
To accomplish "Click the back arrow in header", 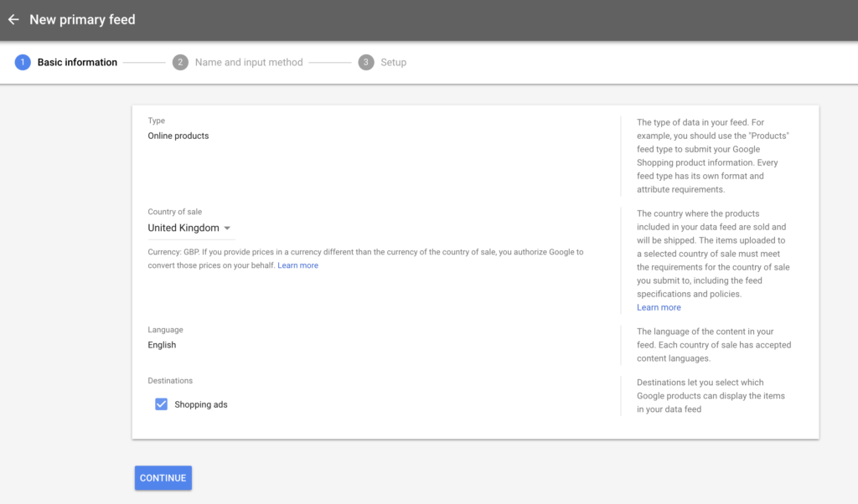I will [x=13, y=19].
